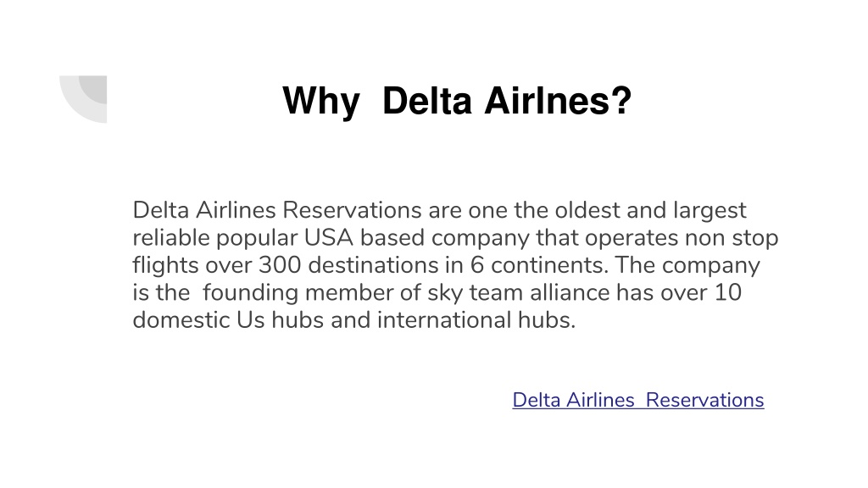
Task: Click the last body line 'domestic Us hubs'
Action: 354,320
